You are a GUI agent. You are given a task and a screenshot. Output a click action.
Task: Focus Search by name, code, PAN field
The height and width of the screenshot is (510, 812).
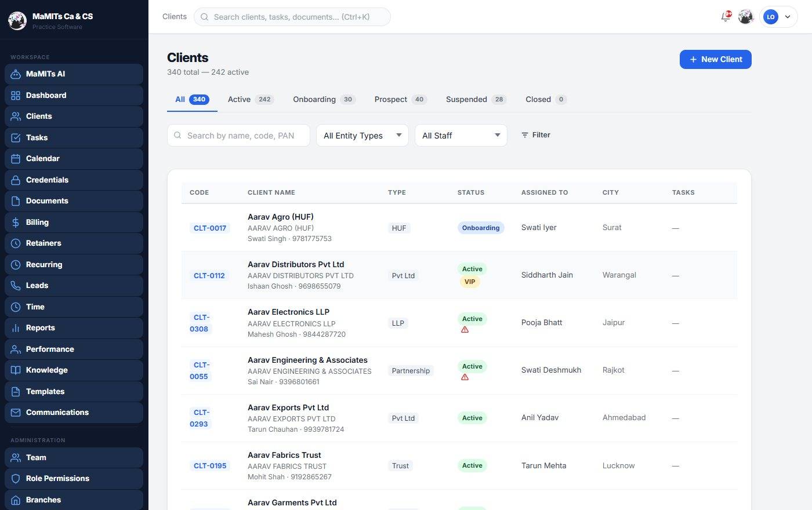coord(238,136)
